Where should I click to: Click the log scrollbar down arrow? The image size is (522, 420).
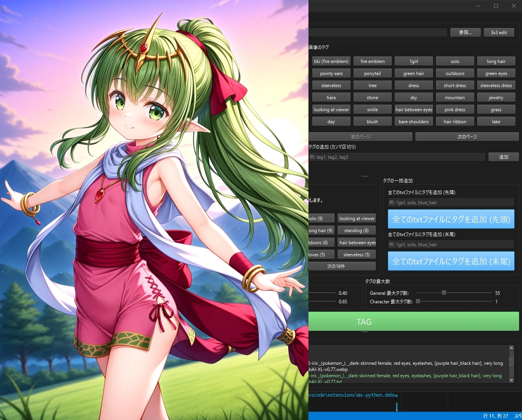click(511, 380)
